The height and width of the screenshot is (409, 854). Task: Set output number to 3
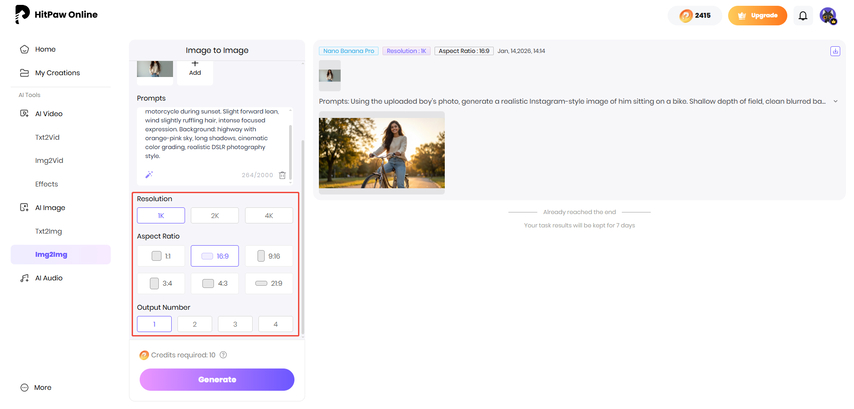point(235,324)
